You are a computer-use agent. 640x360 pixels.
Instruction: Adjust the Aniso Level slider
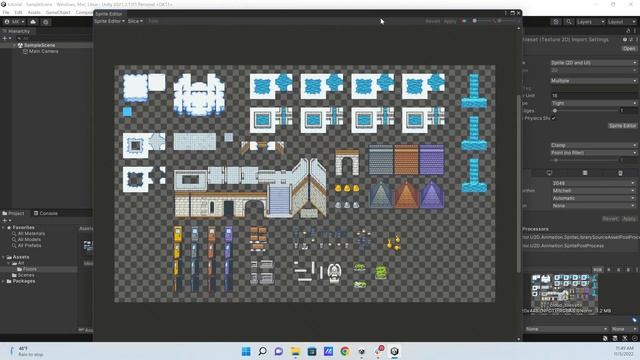[x=584, y=160]
